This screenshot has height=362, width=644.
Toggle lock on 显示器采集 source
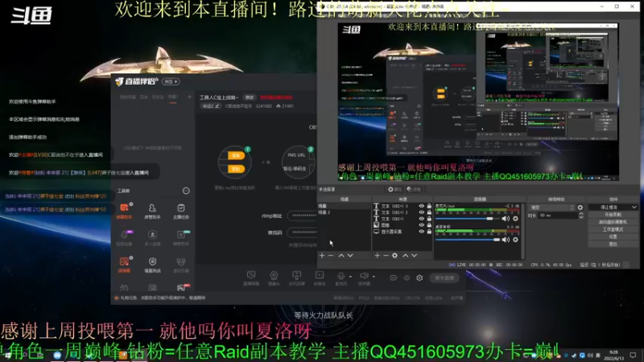(x=429, y=232)
